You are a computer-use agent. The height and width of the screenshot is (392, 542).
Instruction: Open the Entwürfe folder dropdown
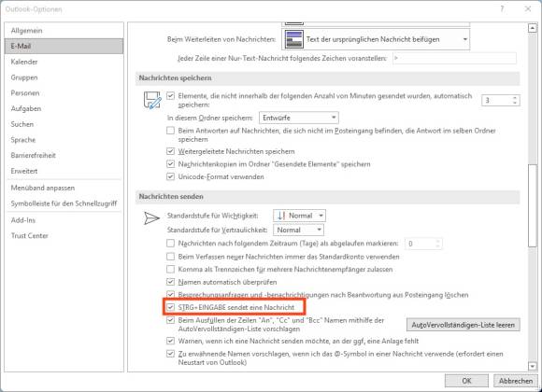(299, 118)
